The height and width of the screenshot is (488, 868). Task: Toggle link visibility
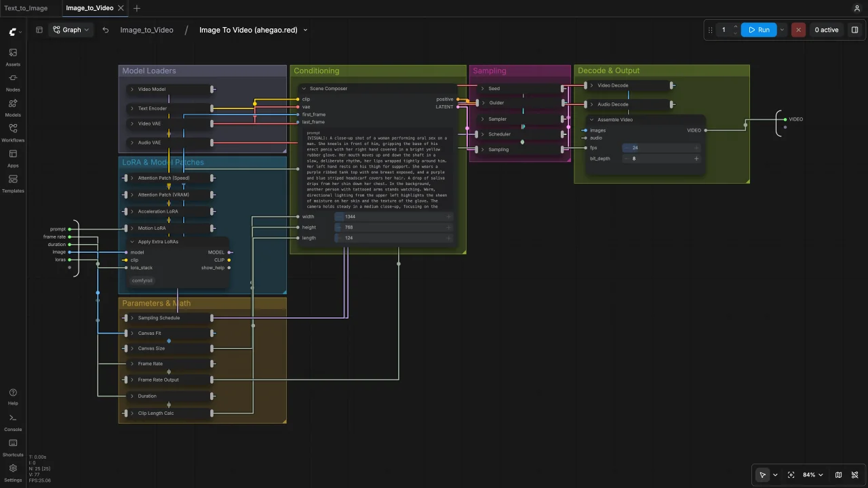[855, 475]
